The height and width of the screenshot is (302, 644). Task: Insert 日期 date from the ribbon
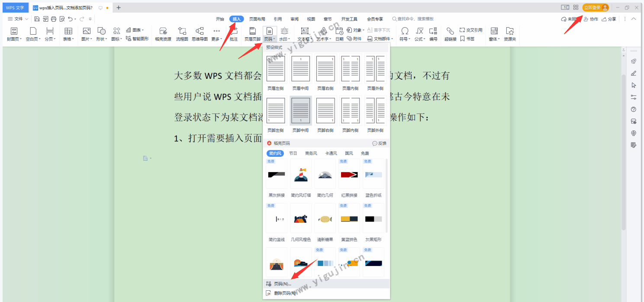click(x=339, y=34)
